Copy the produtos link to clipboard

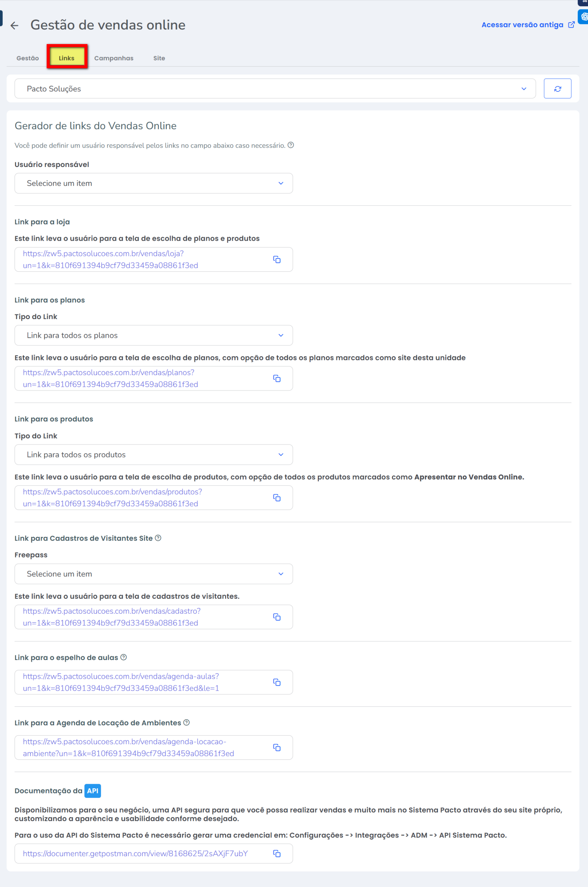(277, 498)
